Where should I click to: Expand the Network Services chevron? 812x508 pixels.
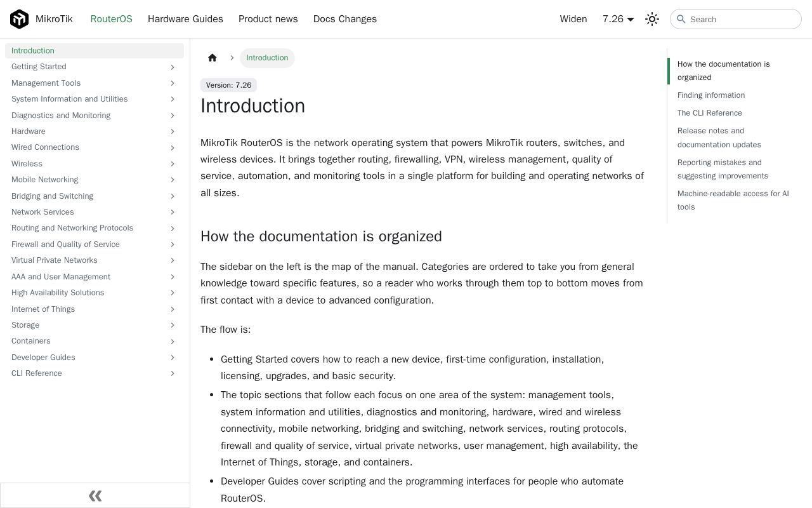click(173, 212)
